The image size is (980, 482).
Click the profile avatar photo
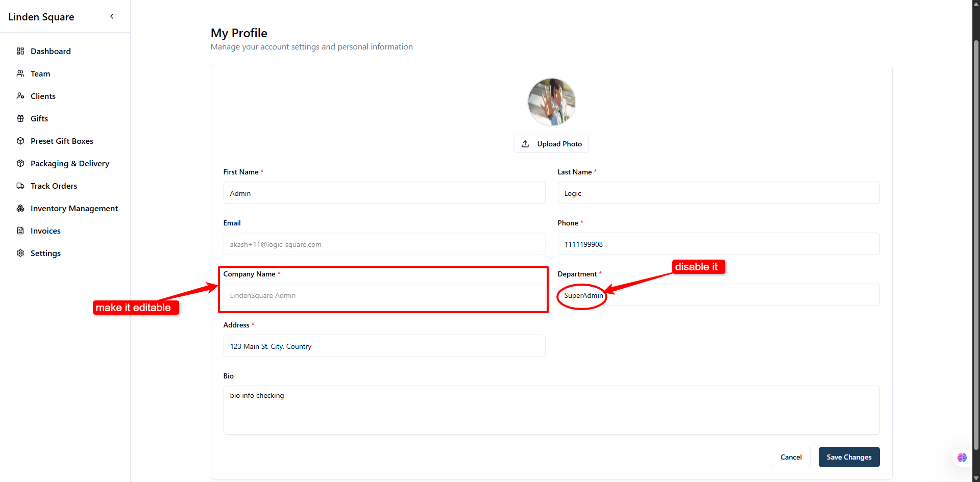coord(552,102)
